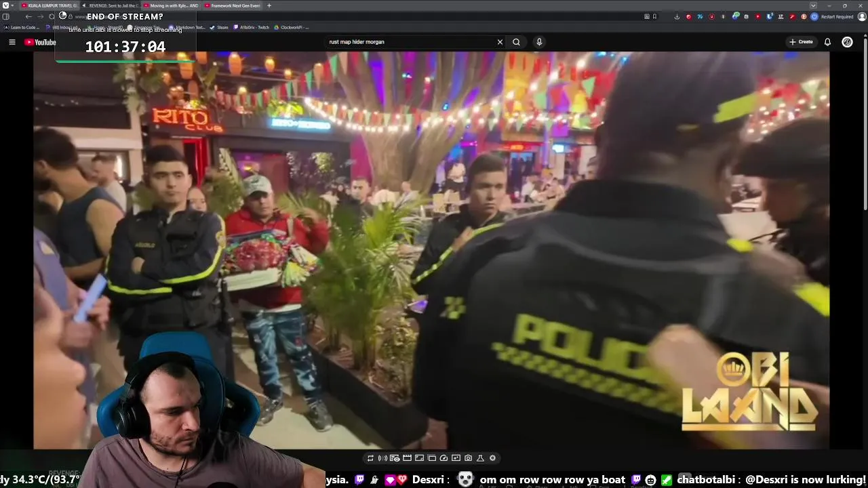868x488 pixels.
Task: Go forward in browser history
Action: pos(40,16)
